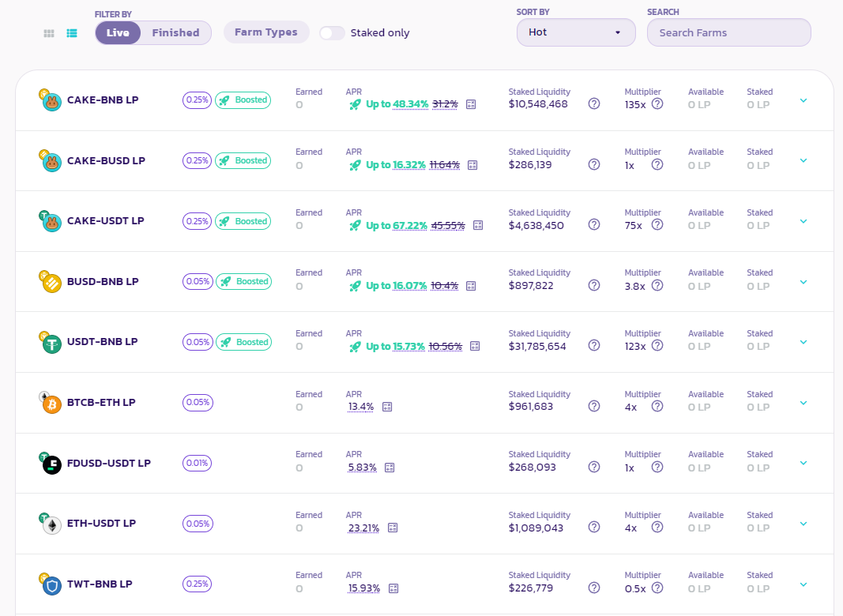This screenshot has width=843, height=616.
Task: Switch filter to Finished farms
Action: click(x=175, y=32)
